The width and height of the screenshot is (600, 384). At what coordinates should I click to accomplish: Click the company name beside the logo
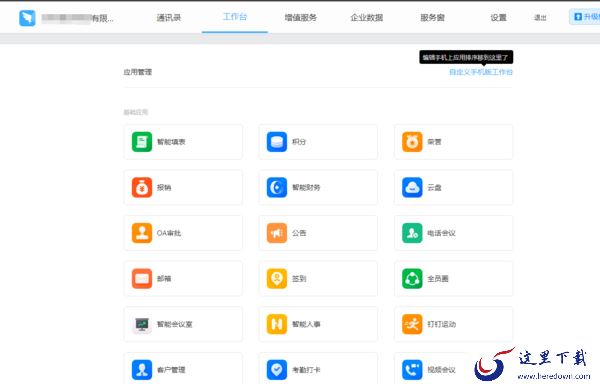point(78,18)
